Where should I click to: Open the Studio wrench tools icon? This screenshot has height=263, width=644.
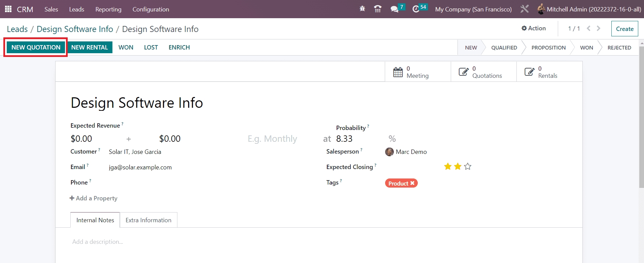pos(524,9)
